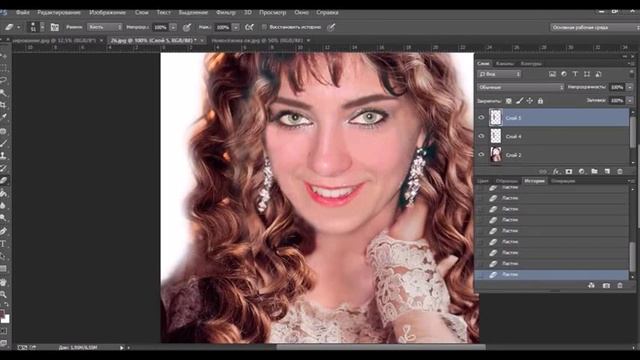Open eraser opacity slider arrow in options bar
The width and height of the screenshot is (640, 360).
pyautogui.click(x=173, y=27)
